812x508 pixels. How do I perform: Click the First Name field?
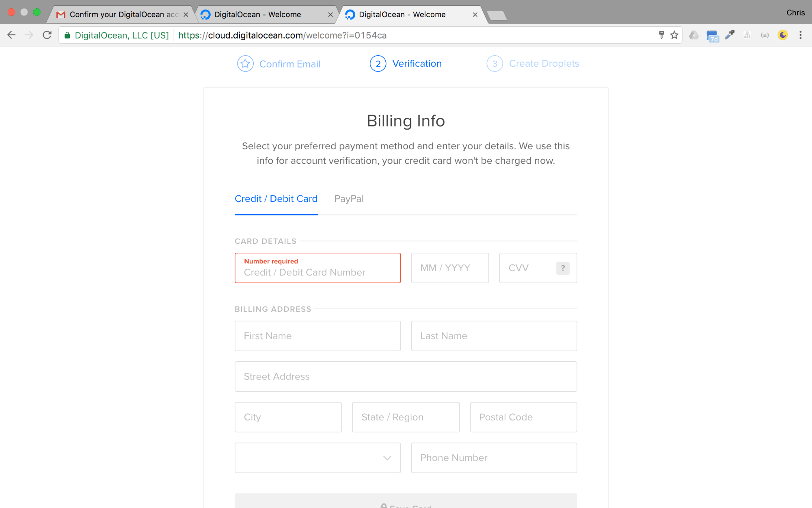pos(317,336)
